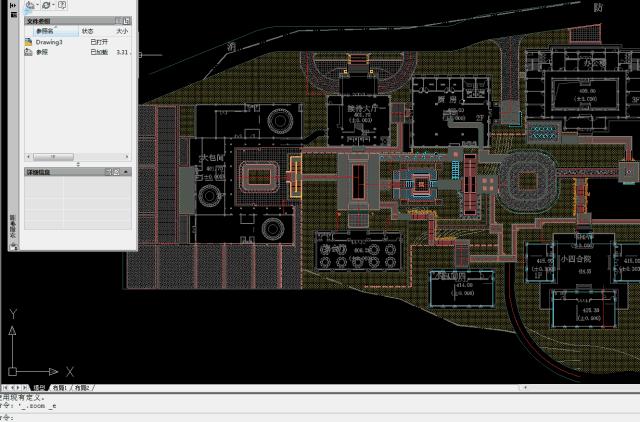The image size is (640, 422).
Task: Select the Drawing3 file entry
Action: 49,42
